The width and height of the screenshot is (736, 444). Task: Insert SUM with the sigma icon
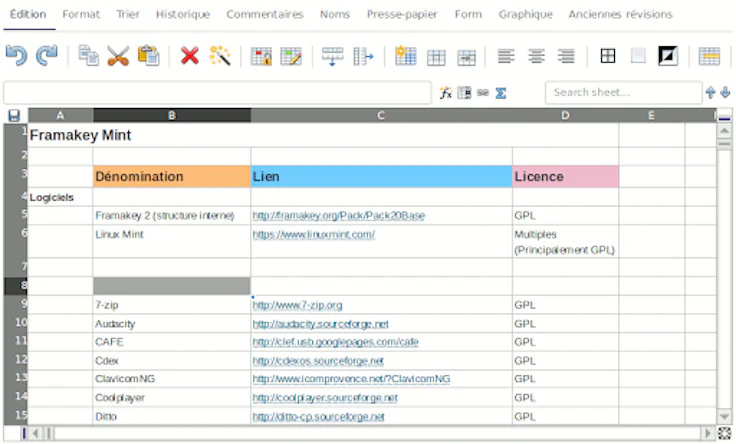[501, 93]
